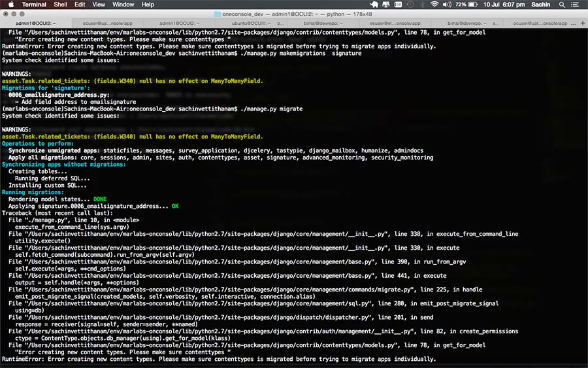
Task: Open the Terminal application menu
Action: point(34,5)
